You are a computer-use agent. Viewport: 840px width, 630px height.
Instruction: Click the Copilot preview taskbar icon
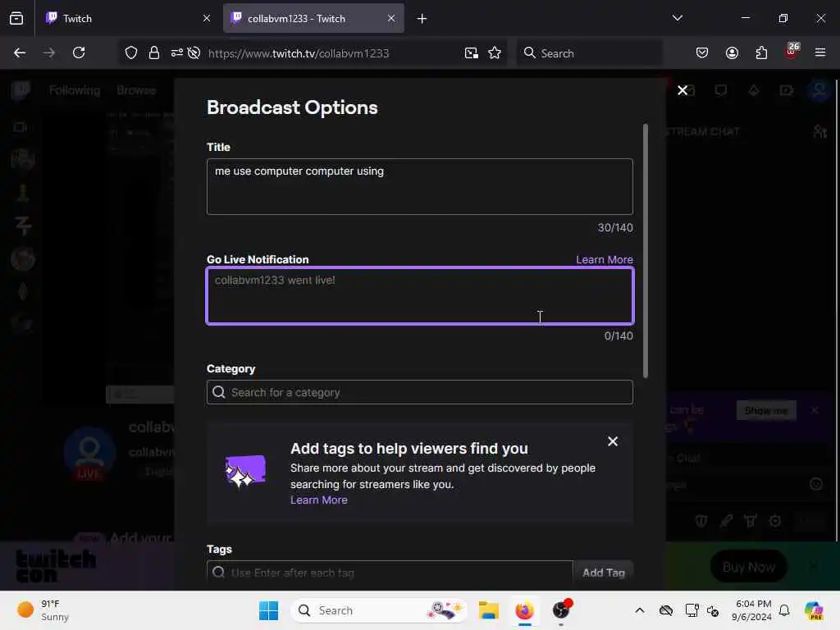[814, 610]
